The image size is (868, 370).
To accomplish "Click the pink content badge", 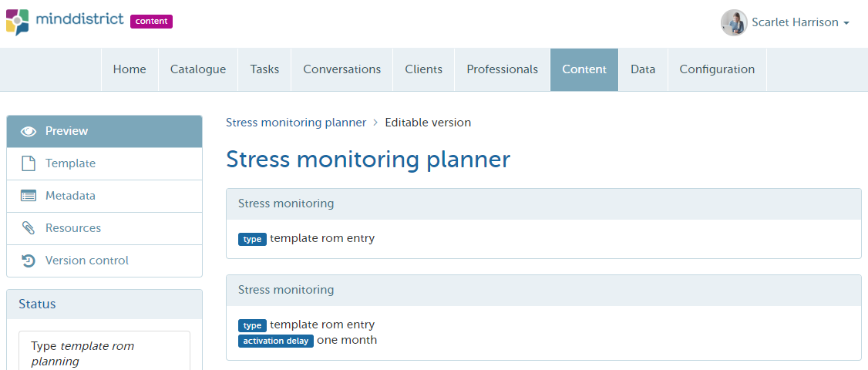I will 151,21.
